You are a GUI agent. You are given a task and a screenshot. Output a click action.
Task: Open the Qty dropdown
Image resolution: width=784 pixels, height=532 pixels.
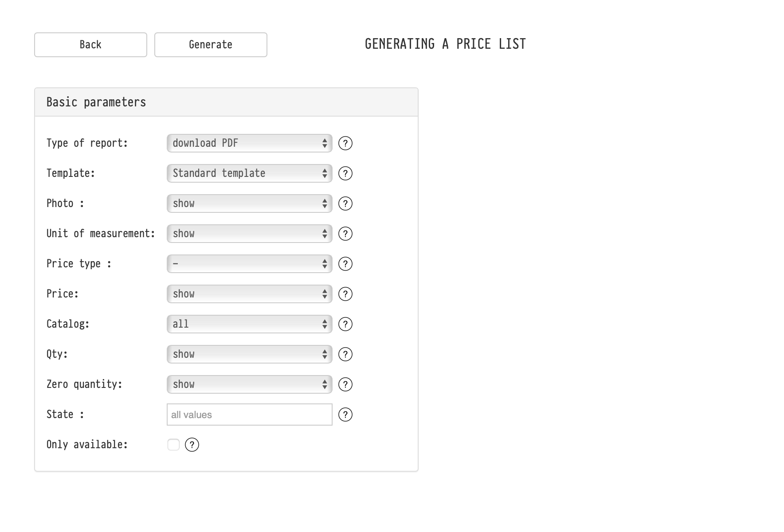pos(249,354)
